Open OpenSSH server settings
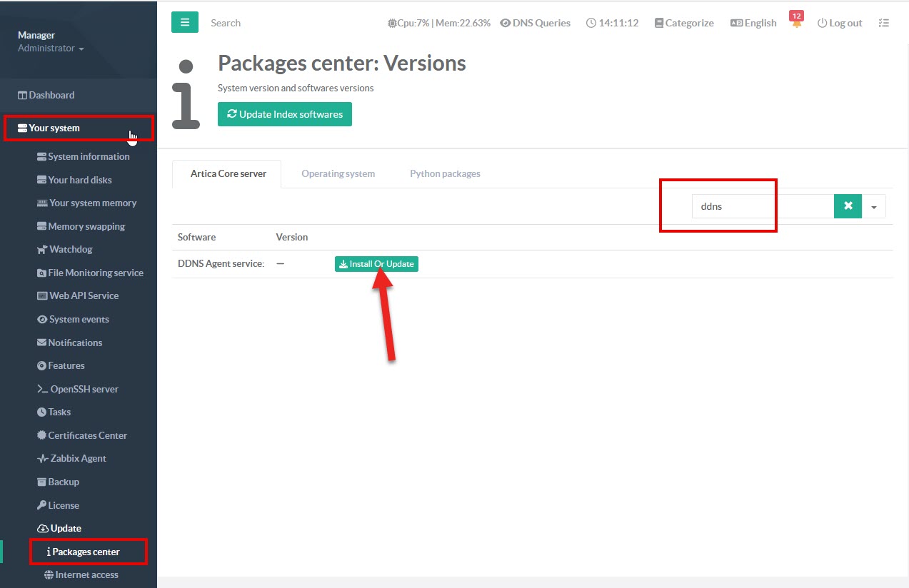The height and width of the screenshot is (588, 909). (x=84, y=389)
